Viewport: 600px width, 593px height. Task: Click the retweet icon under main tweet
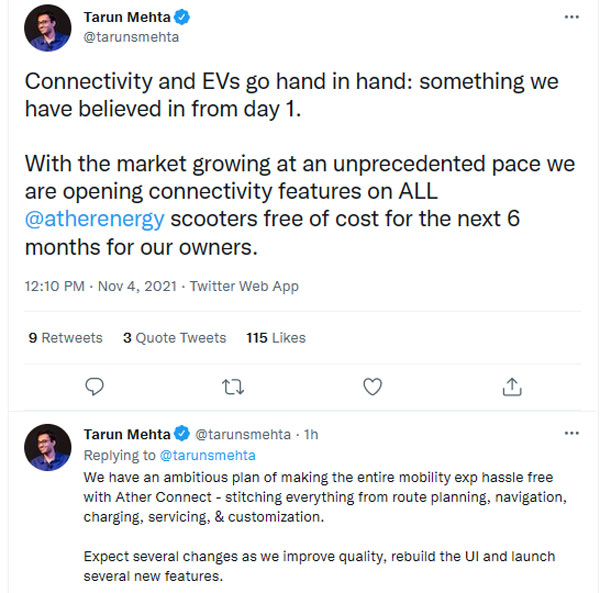(x=234, y=386)
